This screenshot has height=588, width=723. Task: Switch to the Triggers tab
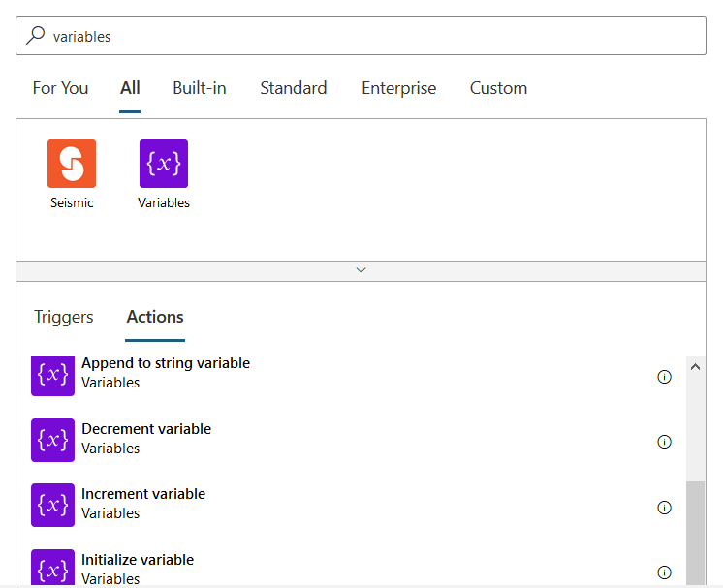(64, 317)
